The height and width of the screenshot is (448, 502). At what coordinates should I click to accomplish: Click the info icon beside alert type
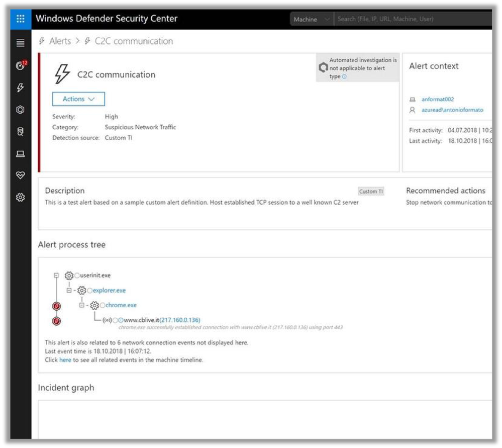[345, 77]
